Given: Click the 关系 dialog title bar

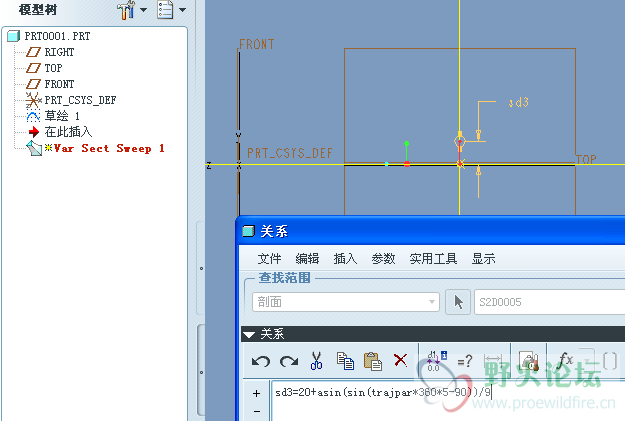Looking at the screenshot, I should pos(430,231).
